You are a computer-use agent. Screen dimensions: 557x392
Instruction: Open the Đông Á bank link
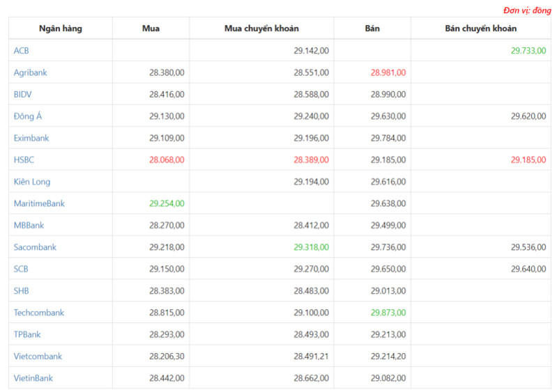(x=28, y=116)
